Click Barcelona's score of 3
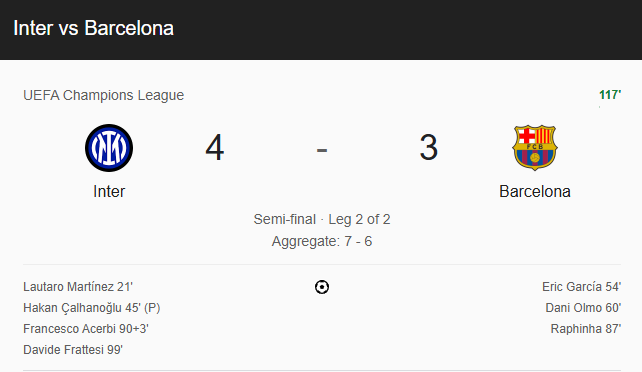 tap(428, 147)
